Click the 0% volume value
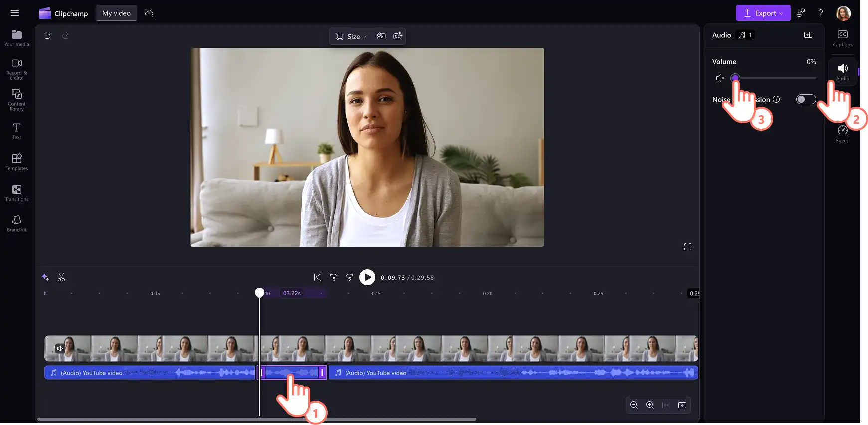This screenshot has width=868, height=425. pyautogui.click(x=811, y=62)
